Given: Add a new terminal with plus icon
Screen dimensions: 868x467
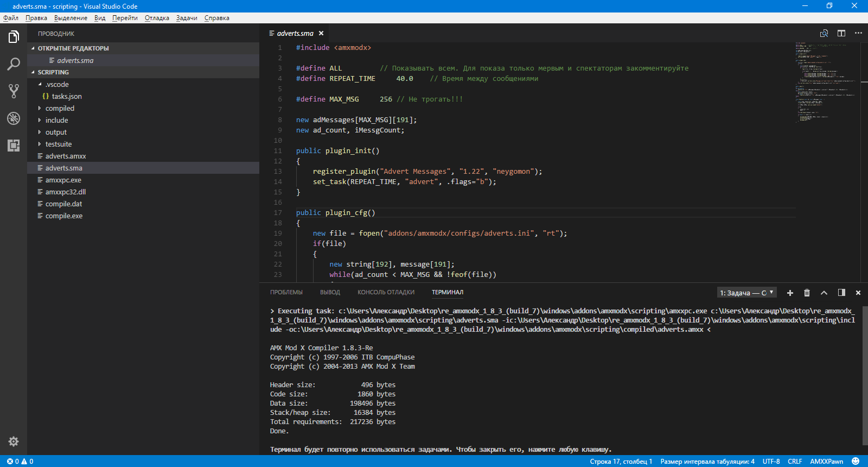Looking at the screenshot, I should click(x=790, y=293).
